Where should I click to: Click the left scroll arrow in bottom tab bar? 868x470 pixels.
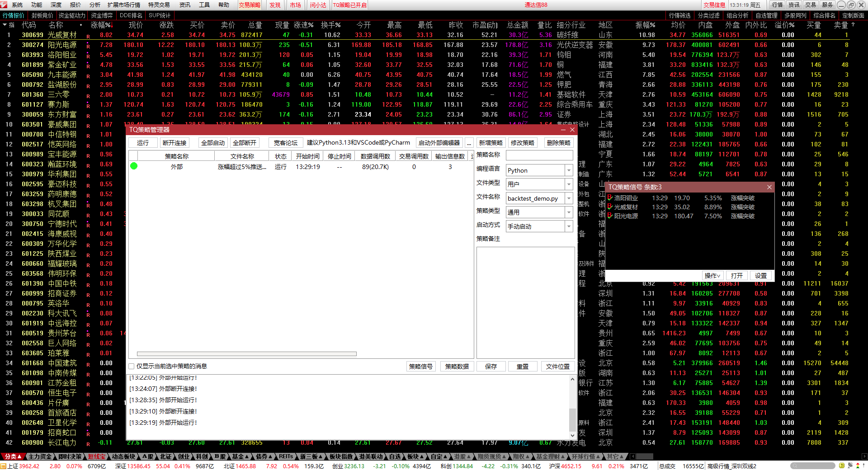point(632,456)
